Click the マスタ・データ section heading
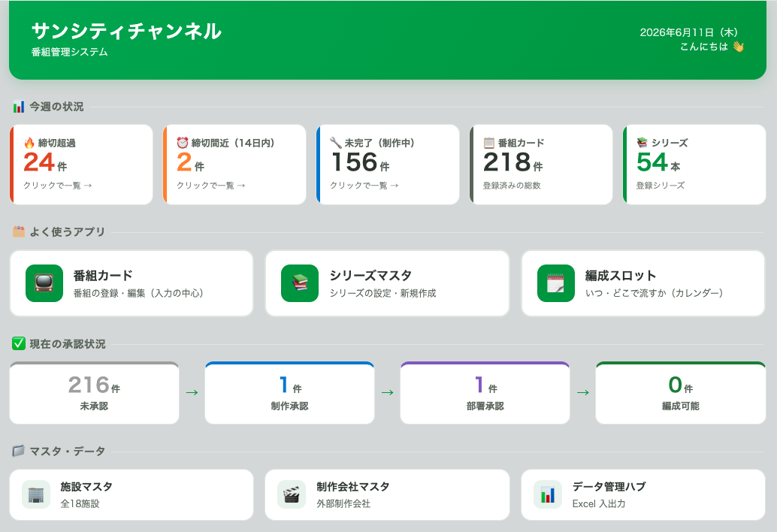 pos(68,451)
